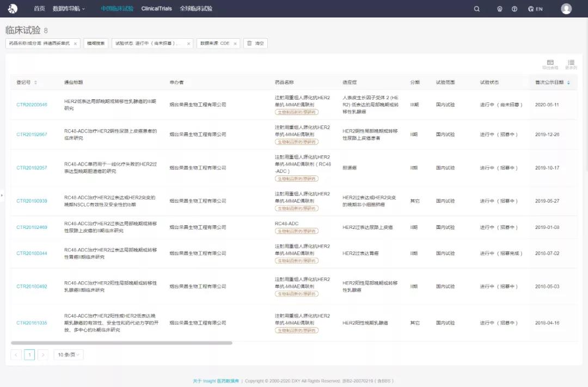Click the show columns (显示列) icon

coord(571,64)
